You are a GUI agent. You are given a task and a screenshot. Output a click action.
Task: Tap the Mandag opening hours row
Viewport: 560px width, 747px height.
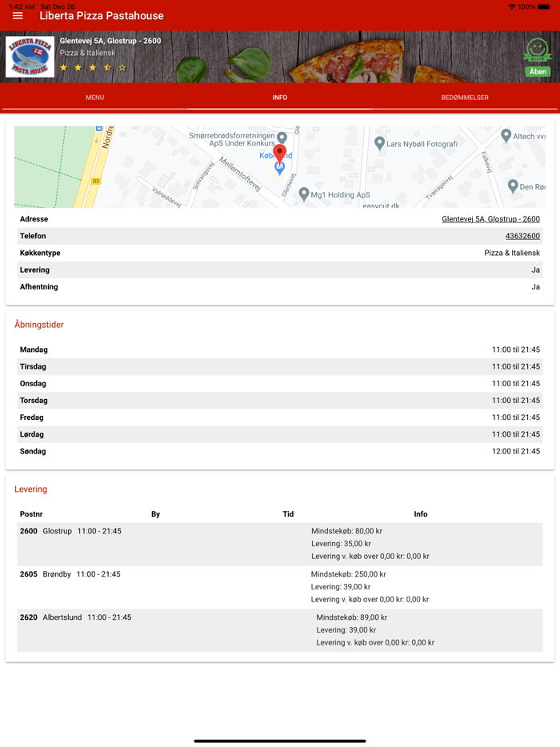point(280,350)
